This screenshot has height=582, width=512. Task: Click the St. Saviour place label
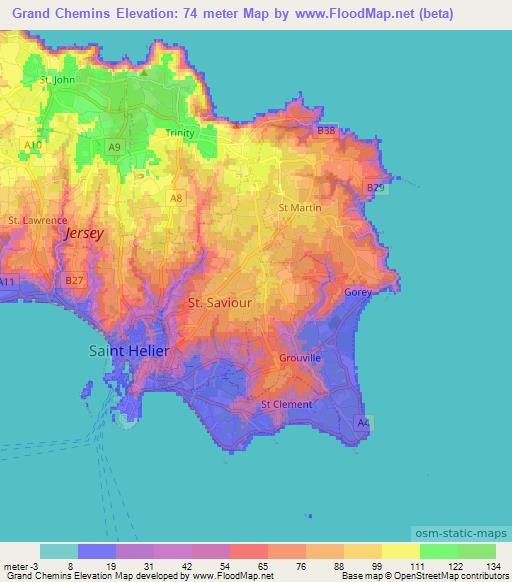coord(220,303)
